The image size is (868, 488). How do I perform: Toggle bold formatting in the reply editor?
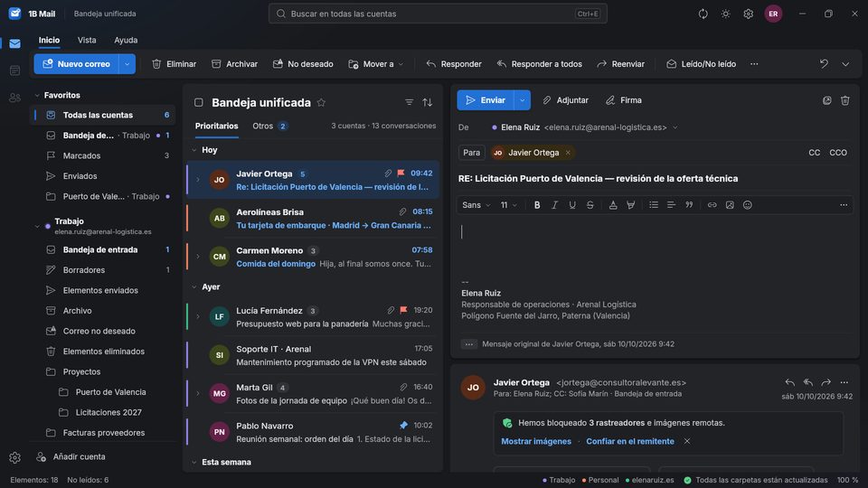(536, 205)
